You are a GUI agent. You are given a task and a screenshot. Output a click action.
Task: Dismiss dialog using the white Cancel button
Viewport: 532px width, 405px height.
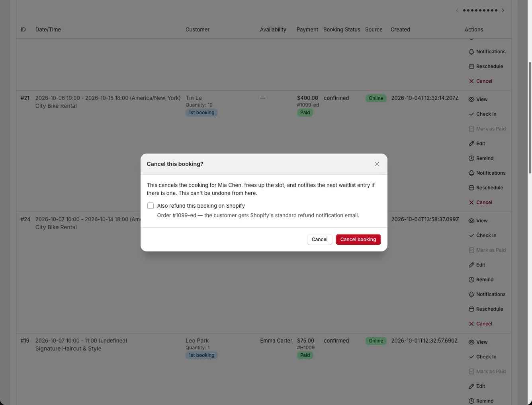tap(319, 239)
